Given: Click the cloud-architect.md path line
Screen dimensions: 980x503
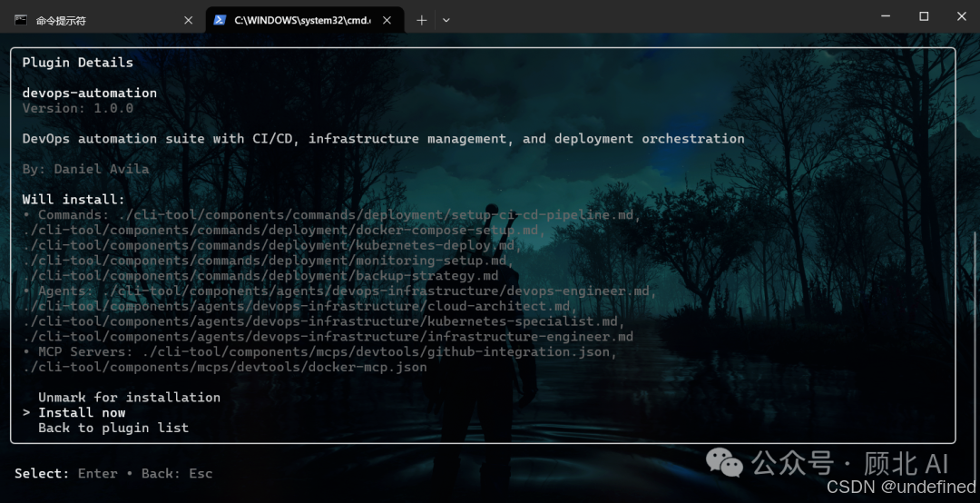Looking at the screenshot, I should pyautogui.click(x=300, y=306).
